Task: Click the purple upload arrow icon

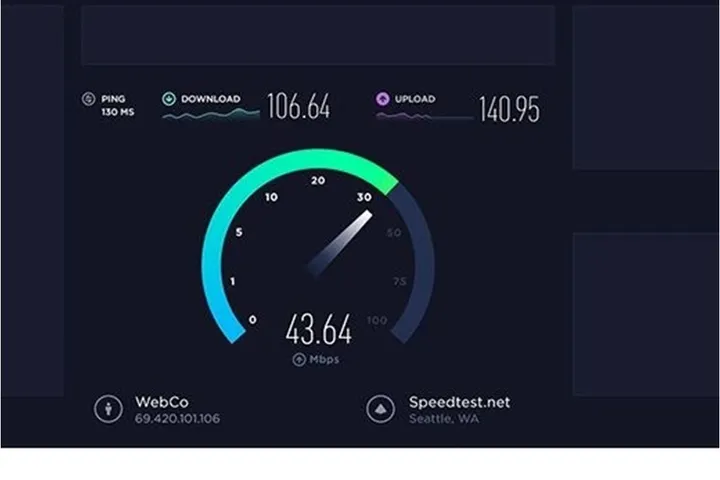Action: (382, 98)
